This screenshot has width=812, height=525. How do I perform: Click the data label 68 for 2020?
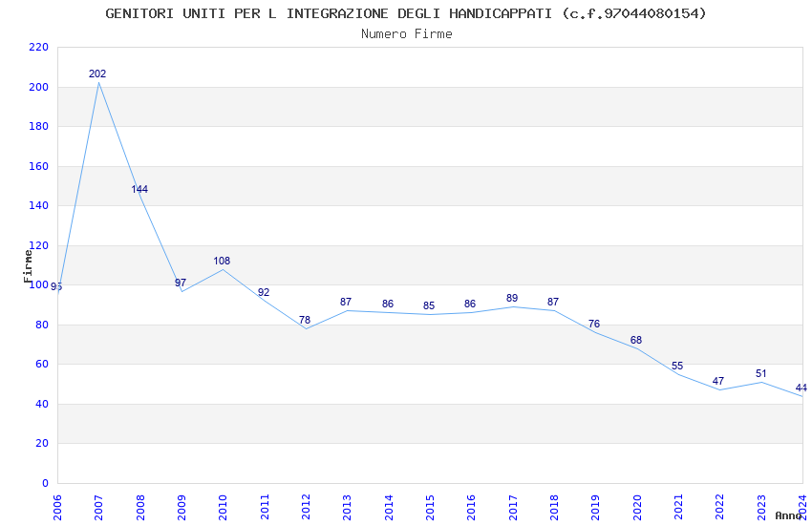(636, 341)
